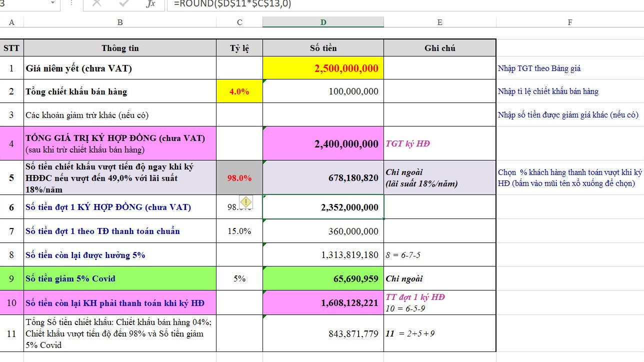Select the green 65,690,959 Covid discount cell

pyautogui.click(x=323, y=278)
